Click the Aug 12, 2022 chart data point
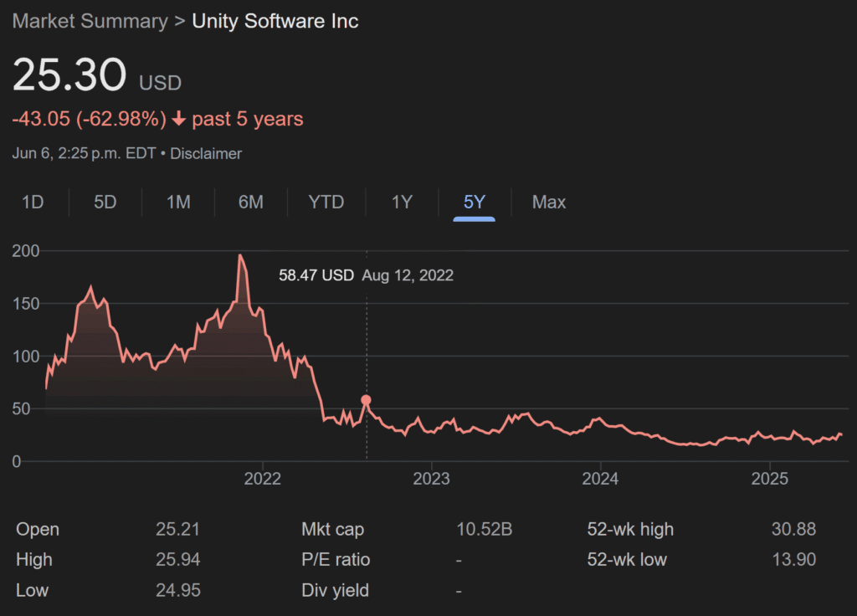857x616 pixels. 367,400
